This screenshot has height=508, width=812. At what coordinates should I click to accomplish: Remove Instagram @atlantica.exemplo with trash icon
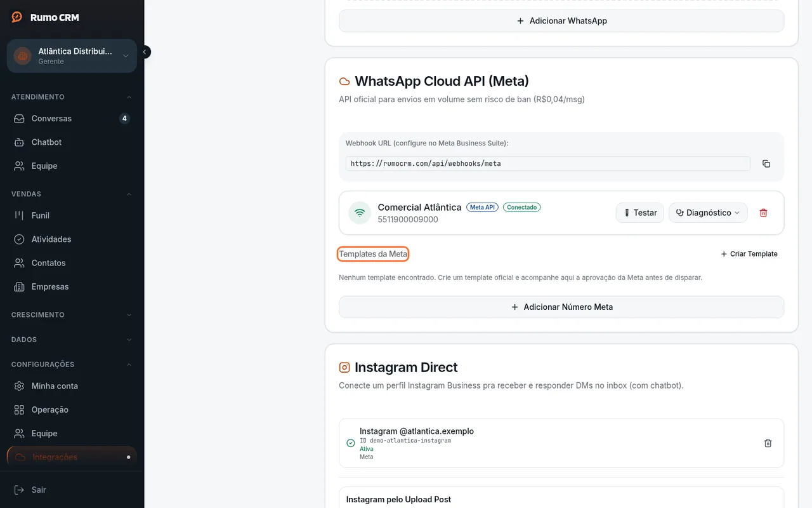point(768,443)
